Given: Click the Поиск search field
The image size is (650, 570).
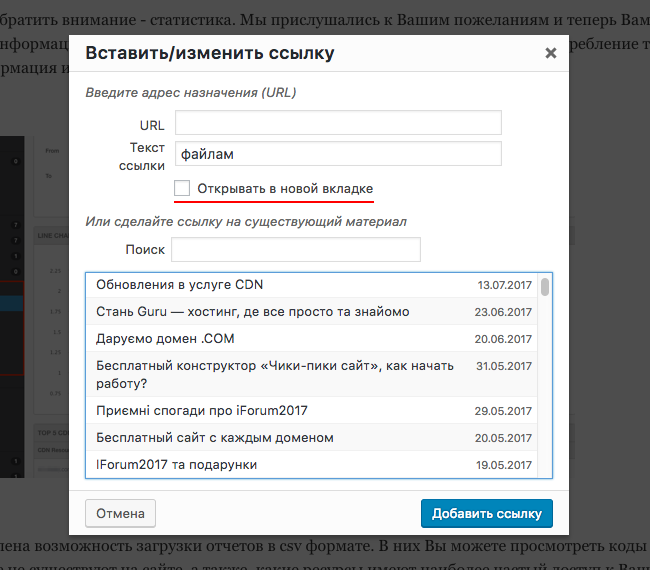Looking at the screenshot, I should (x=295, y=249).
